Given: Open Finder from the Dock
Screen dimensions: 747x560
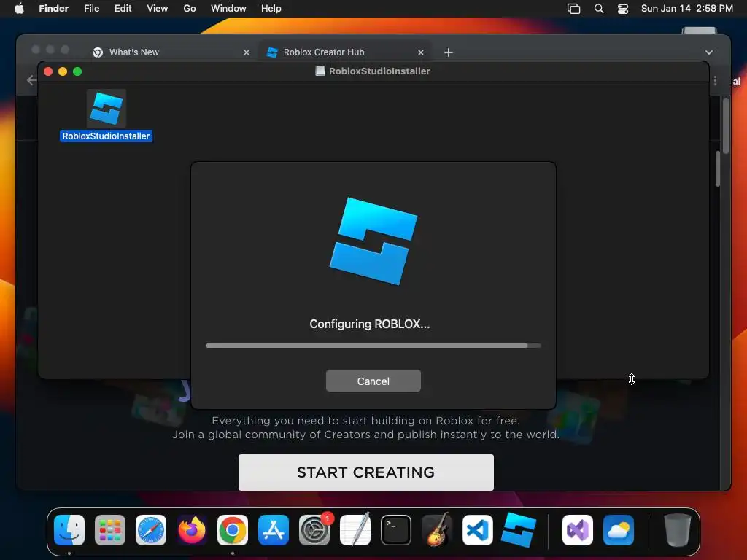Looking at the screenshot, I should (69, 530).
